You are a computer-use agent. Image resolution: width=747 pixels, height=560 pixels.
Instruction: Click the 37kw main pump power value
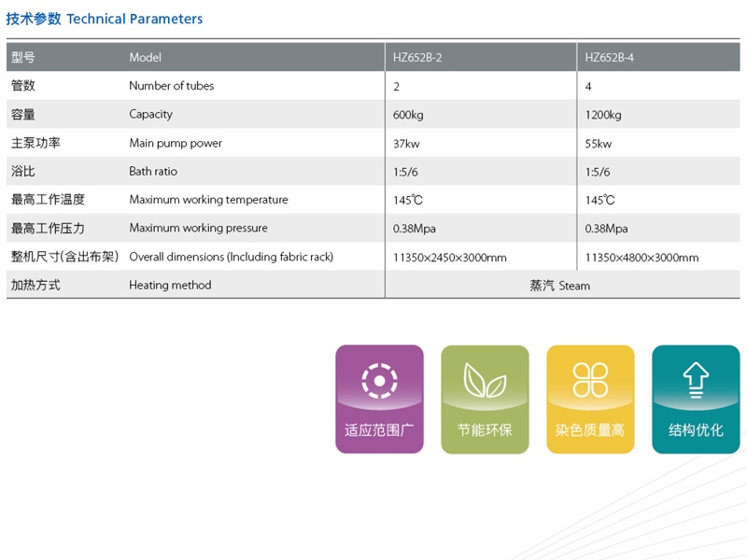pos(407,144)
